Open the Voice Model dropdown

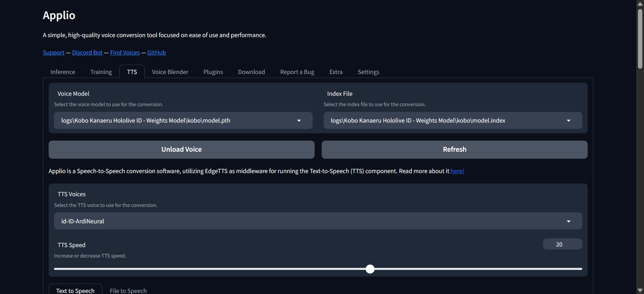(x=183, y=121)
